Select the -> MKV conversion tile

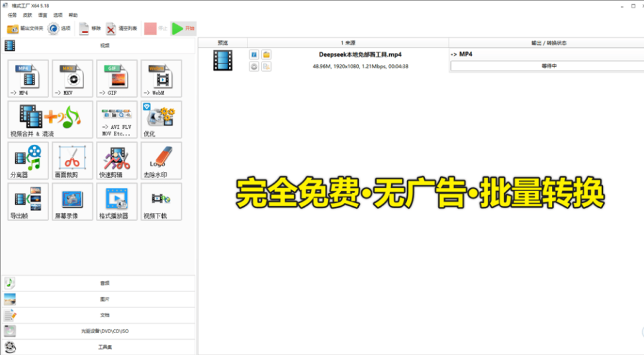72,79
